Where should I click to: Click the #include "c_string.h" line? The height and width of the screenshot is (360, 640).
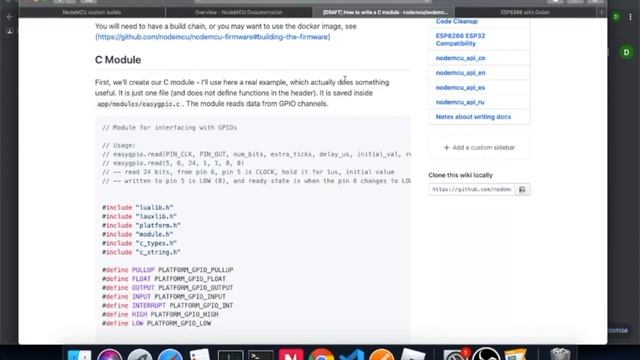pos(141,252)
